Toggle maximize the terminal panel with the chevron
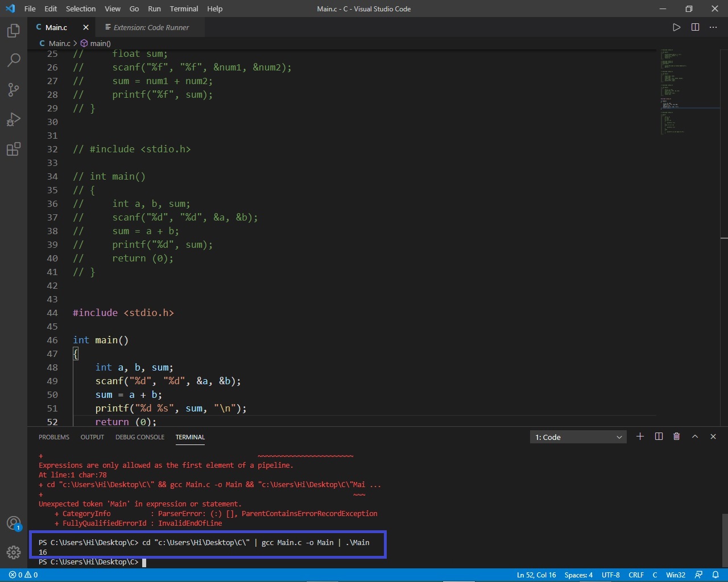This screenshot has width=728, height=582. pyautogui.click(x=694, y=436)
